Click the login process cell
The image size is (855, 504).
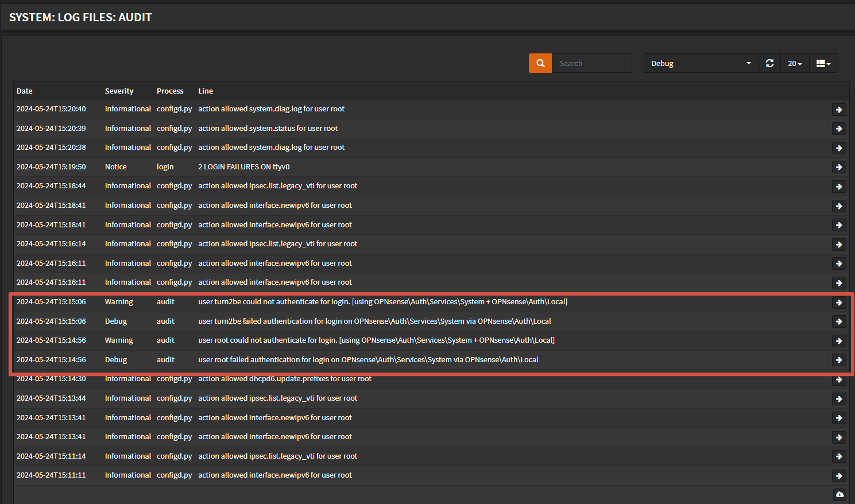click(x=165, y=166)
